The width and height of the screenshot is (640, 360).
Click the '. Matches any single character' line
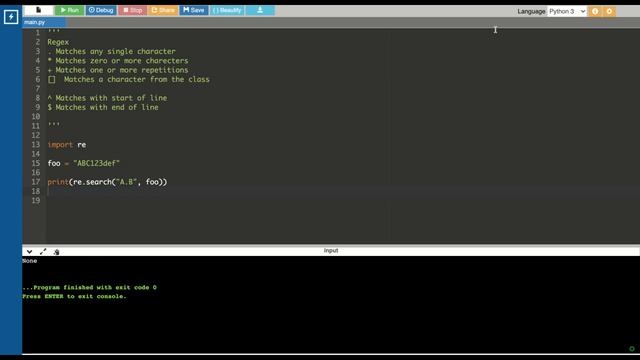111,51
